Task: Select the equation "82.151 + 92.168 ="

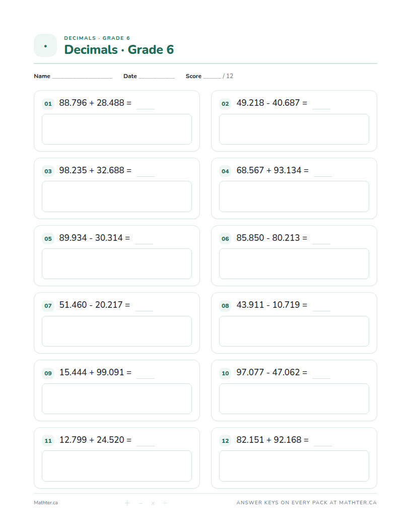Action: pyautogui.click(x=272, y=440)
